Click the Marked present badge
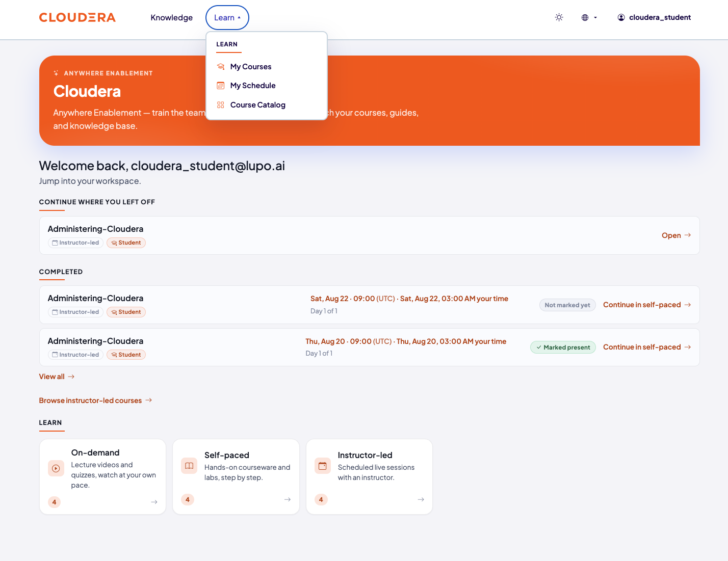This screenshot has height=561, width=728. [563, 348]
